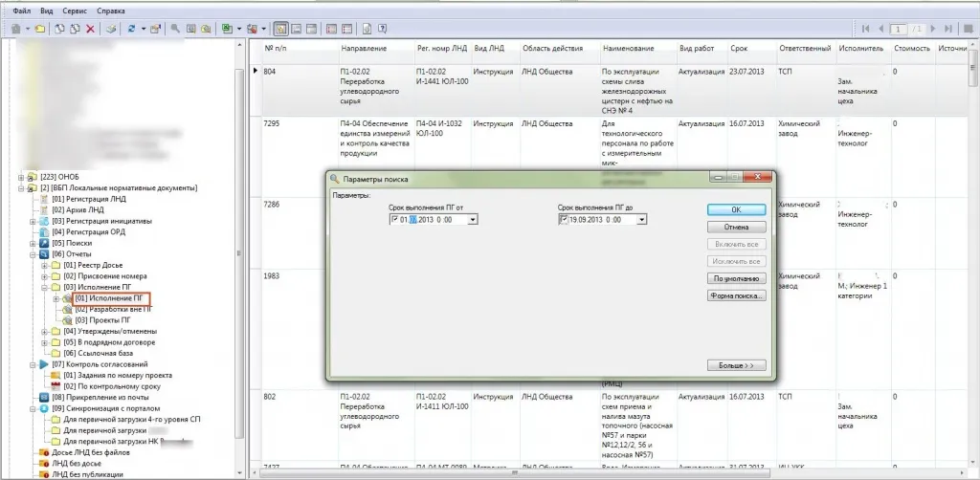Open the 'Срок выполнения ПГ до' date dropdown
Viewport: 980px width, 480px height.
pos(641,220)
